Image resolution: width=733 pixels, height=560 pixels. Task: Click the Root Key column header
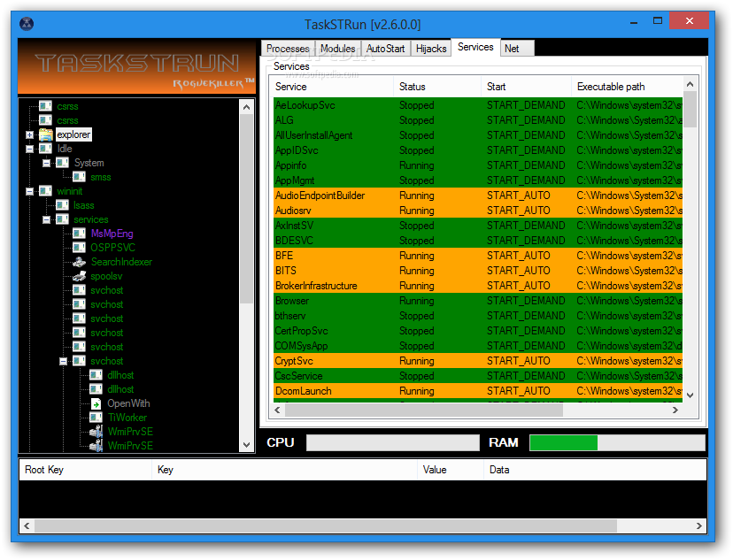[x=85, y=470]
